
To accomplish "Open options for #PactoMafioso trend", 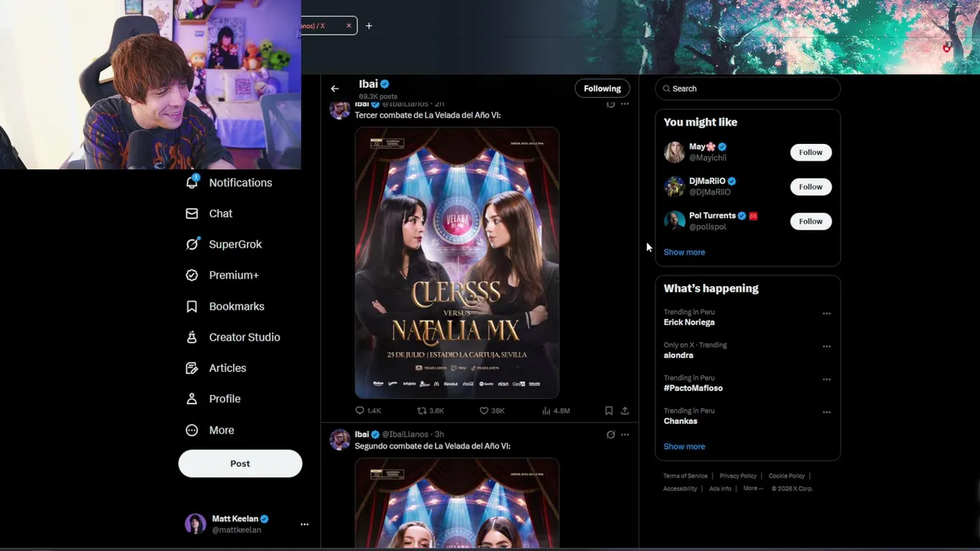I will point(826,380).
